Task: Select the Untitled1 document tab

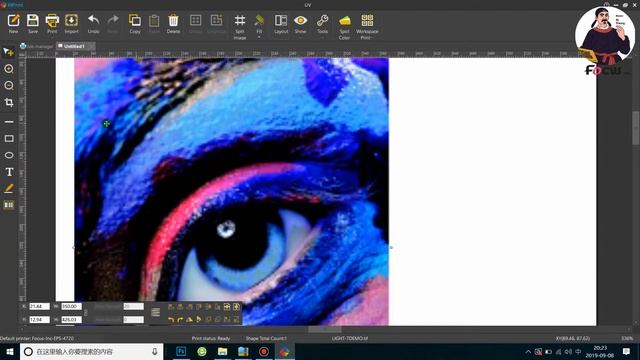Action: (74, 46)
